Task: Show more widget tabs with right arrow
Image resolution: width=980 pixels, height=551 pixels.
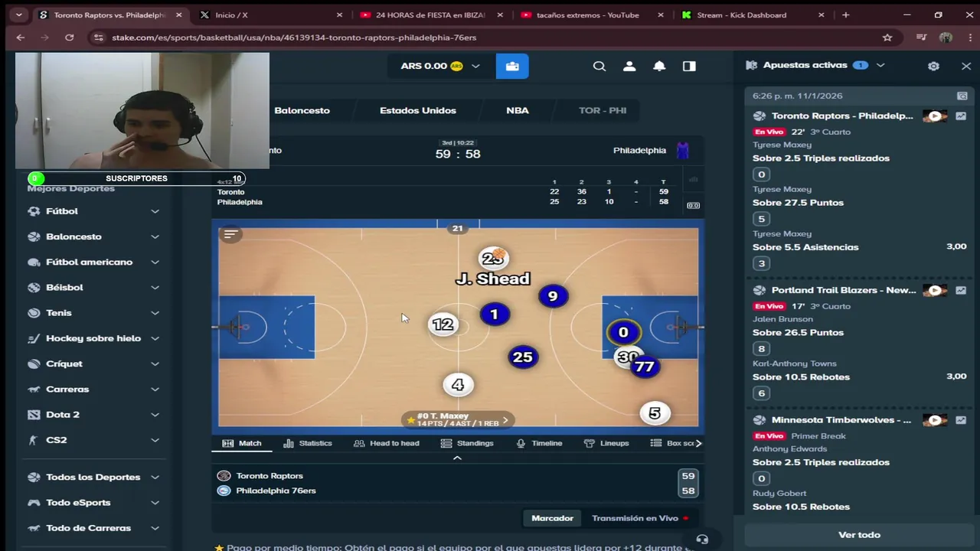Action: tap(697, 443)
